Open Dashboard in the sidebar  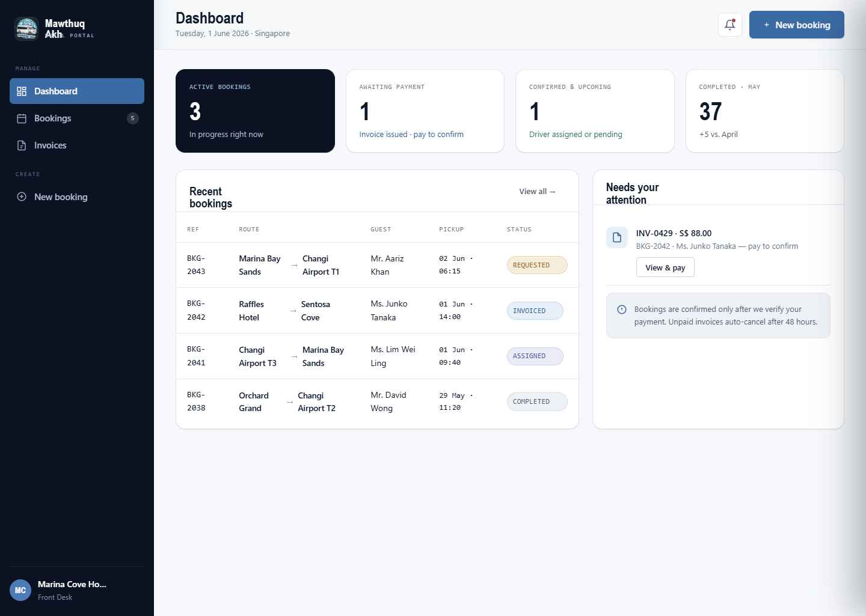pos(77,91)
